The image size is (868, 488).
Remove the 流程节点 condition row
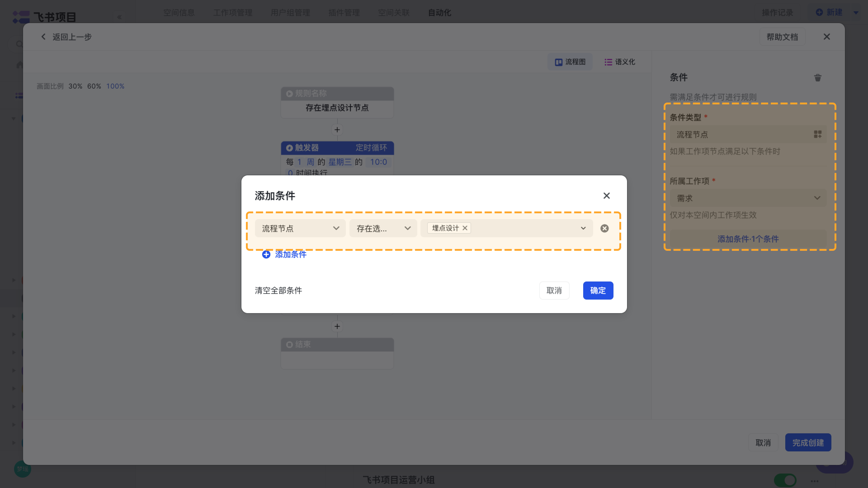pyautogui.click(x=604, y=228)
